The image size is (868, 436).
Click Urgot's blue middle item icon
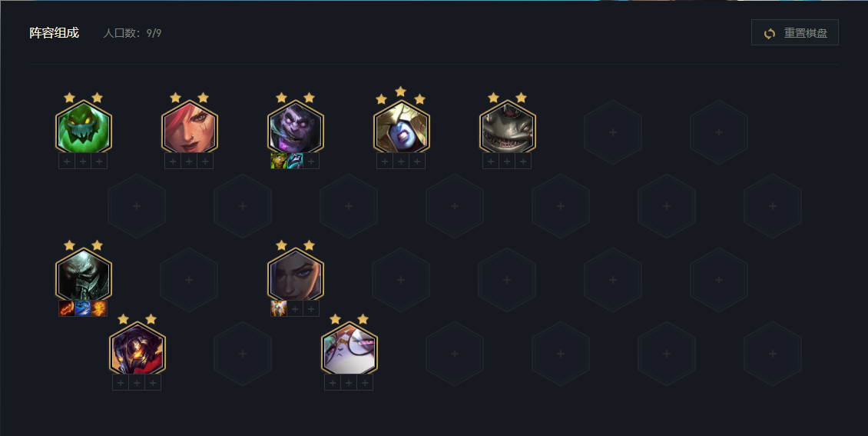click(83, 308)
